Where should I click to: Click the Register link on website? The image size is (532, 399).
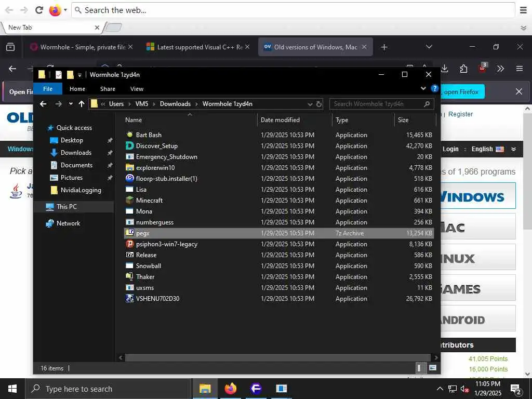click(x=460, y=114)
